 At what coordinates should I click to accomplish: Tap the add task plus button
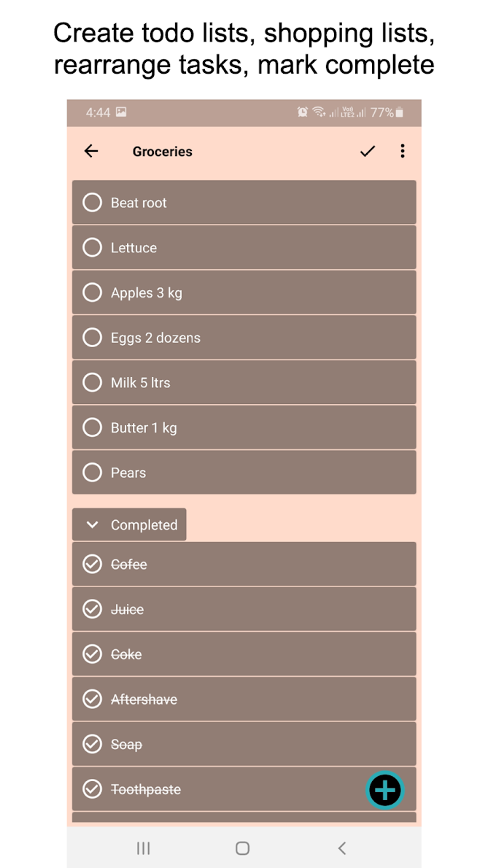click(384, 790)
